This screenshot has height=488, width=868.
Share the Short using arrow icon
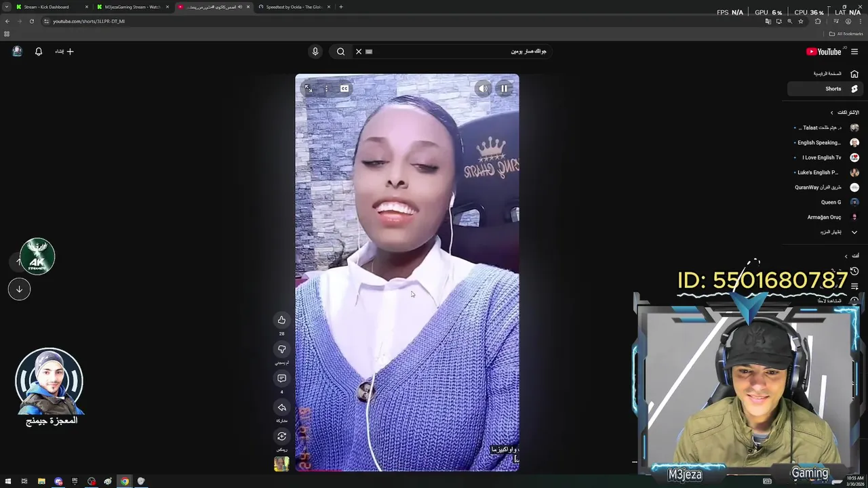(x=281, y=407)
